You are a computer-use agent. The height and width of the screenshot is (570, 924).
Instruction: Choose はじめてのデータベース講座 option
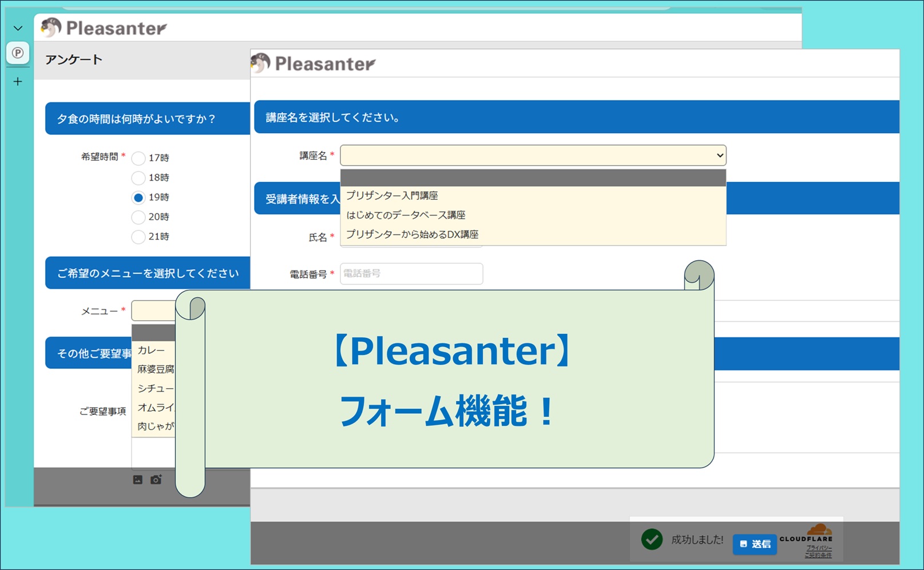[x=406, y=215]
